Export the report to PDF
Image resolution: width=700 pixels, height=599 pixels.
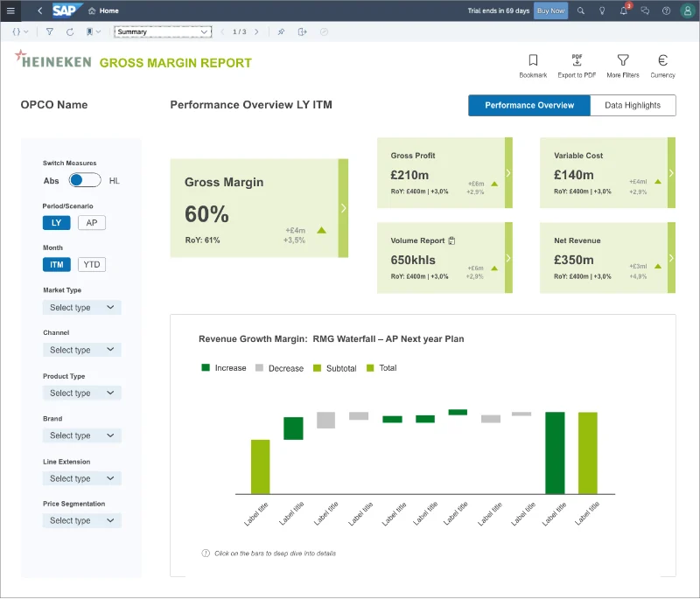tap(577, 66)
